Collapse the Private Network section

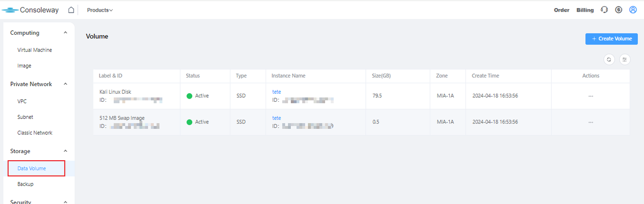click(x=65, y=84)
